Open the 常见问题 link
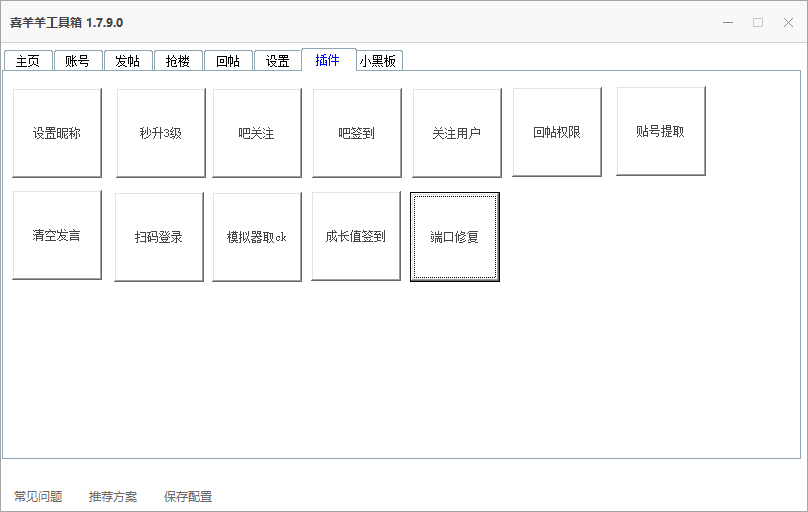Viewport: 808px width, 512px height. 38,497
